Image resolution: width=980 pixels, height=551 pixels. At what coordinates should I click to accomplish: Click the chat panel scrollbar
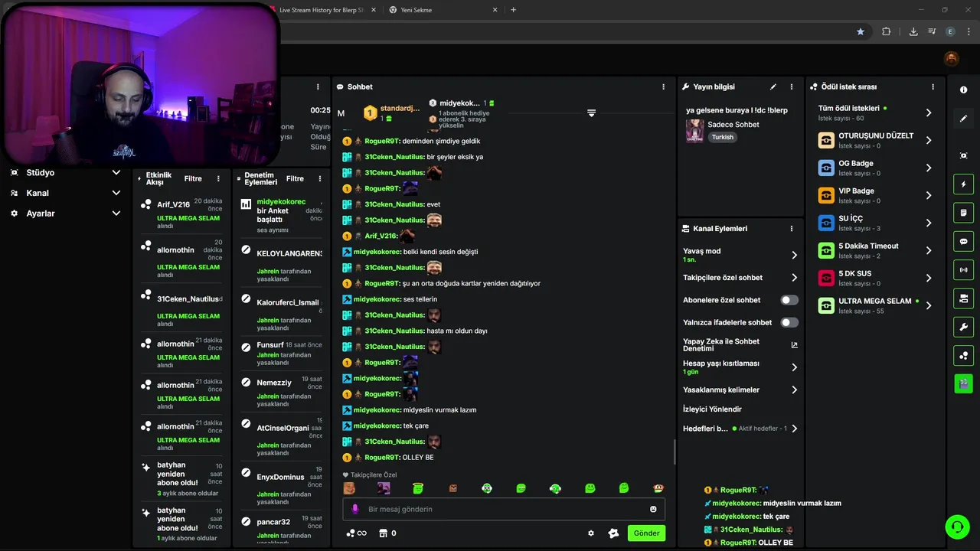coord(675,452)
